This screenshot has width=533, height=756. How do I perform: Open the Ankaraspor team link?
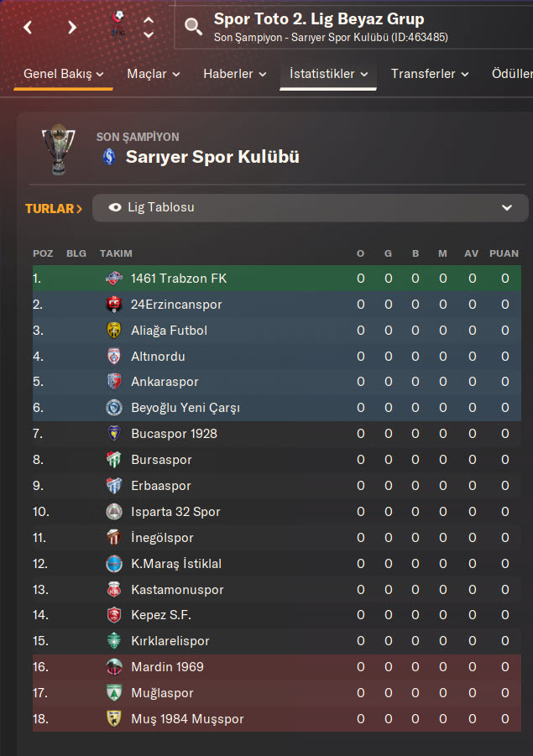click(x=165, y=383)
